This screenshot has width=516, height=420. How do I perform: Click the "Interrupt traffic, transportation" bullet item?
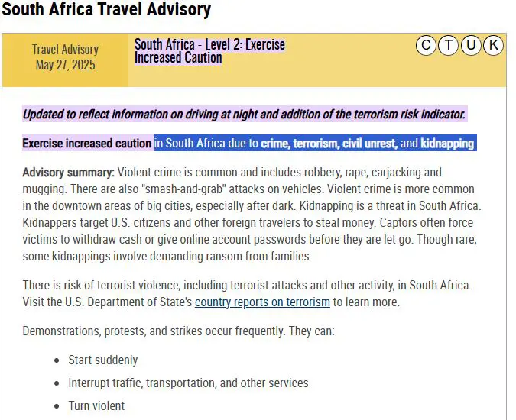coord(188,383)
